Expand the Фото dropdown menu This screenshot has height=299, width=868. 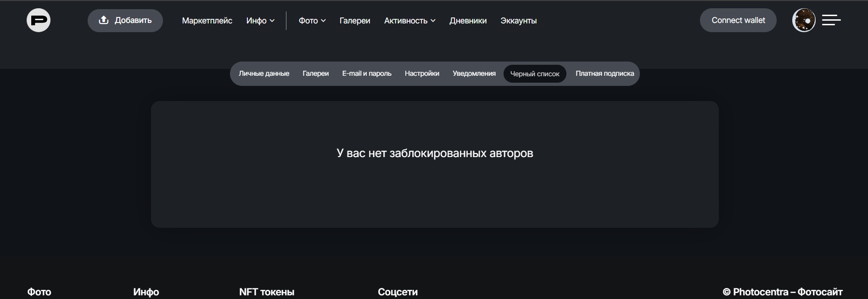point(312,21)
